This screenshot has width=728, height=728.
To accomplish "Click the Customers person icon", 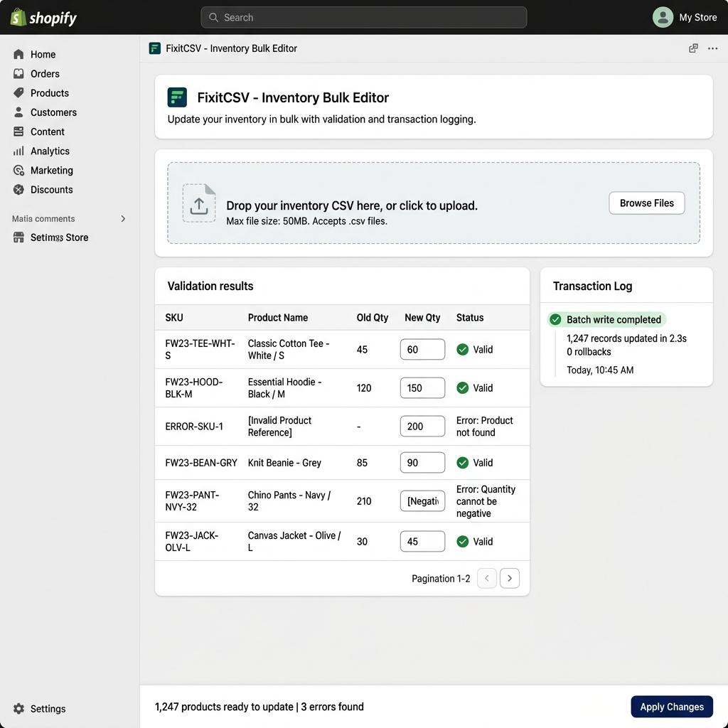I will pyautogui.click(x=18, y=112).
